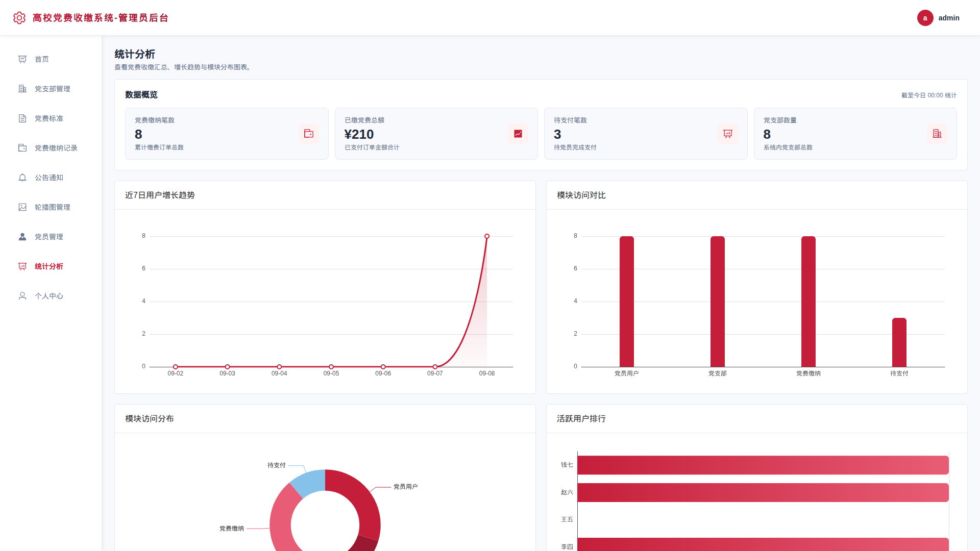This screenshot has height=551, width=980.
Task: Open 党费标准 menu item
Action: coord(51,118)
